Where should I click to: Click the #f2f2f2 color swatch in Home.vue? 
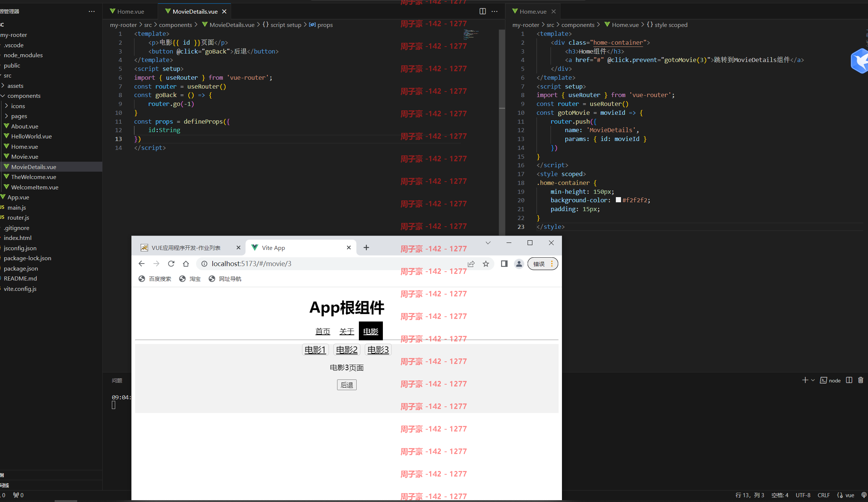[618, 200]
